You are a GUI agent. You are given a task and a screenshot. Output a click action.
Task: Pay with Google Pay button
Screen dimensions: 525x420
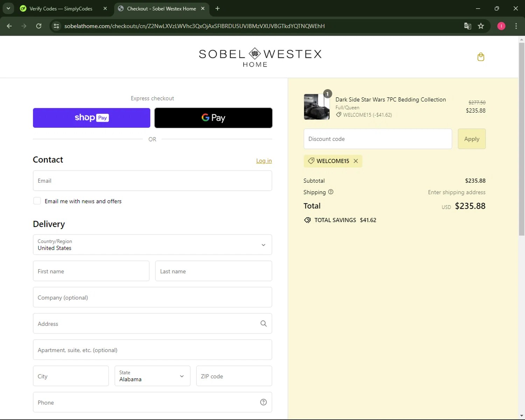213,118
